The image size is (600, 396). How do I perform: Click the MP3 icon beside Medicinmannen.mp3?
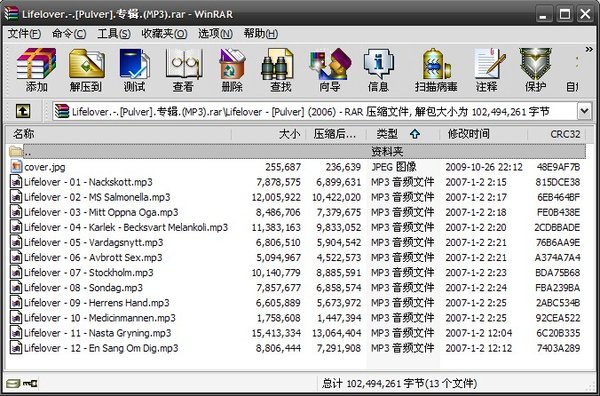click(16, 318)
